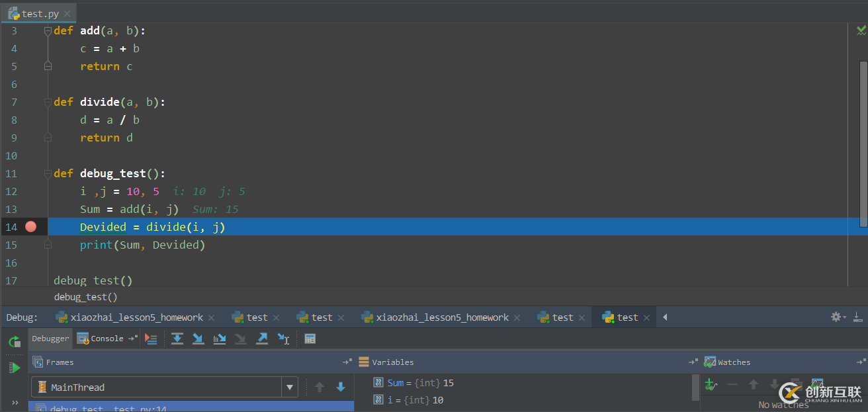Click the debug_test() breadcrumb
The height and width of the screenshot is (412, 868).
[x=85, y=297]
